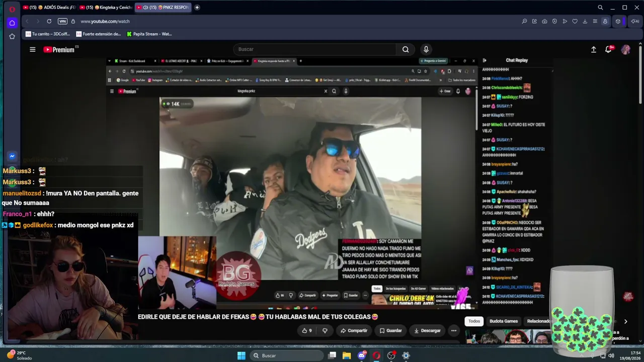Open the Opera menu logo
Image resolution: width=644 pixels, height=362 pixels.
12,9
